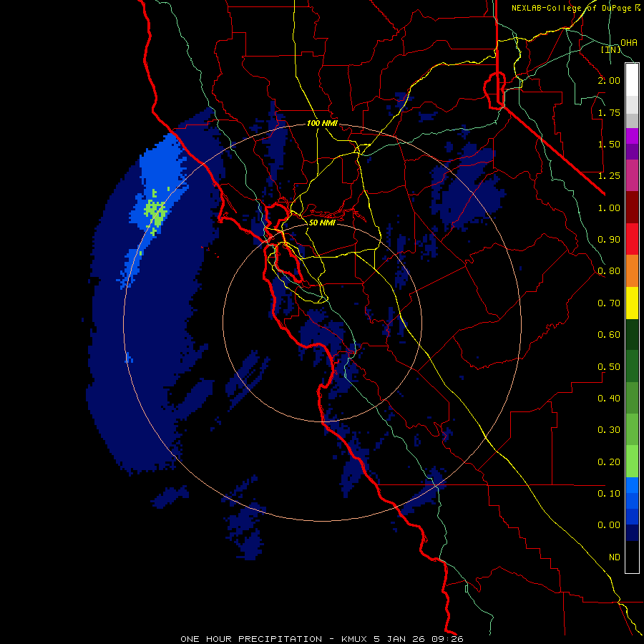Click the 0.80 legend value

(609, 271)
